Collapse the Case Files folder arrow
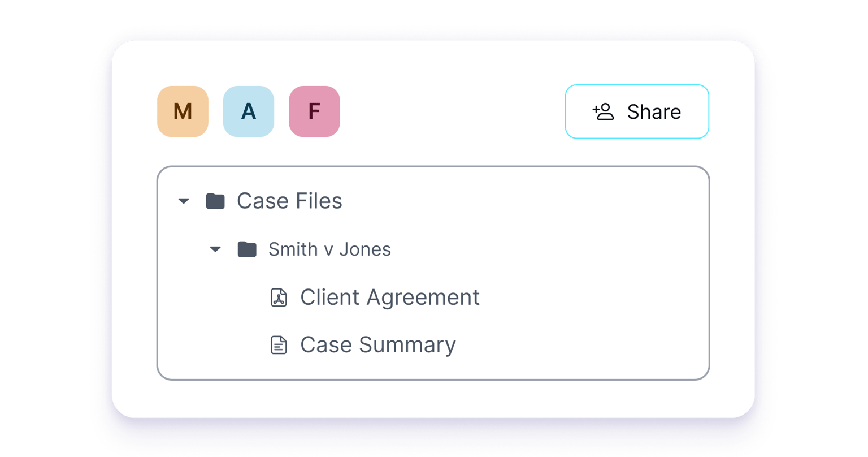This screenshot has height=457, width=868. pos(184,201)
